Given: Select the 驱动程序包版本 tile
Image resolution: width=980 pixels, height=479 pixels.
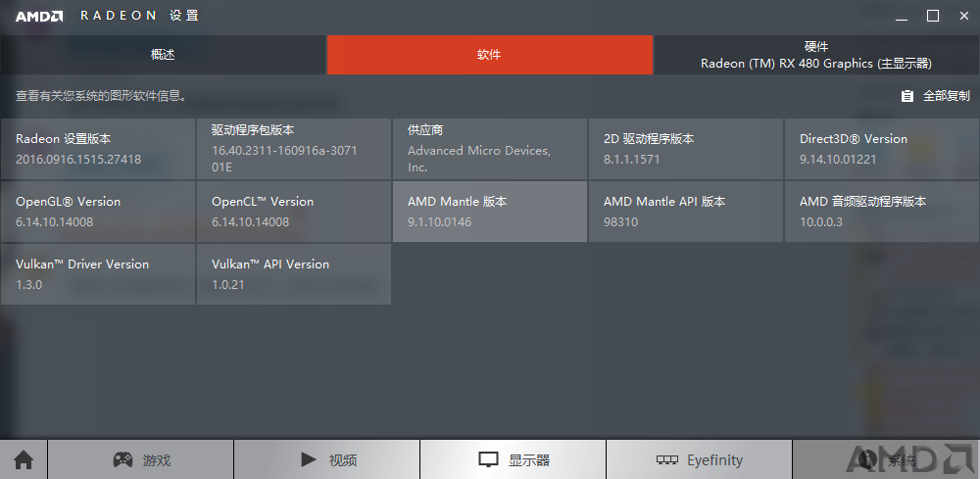Looking at the screenshot, I should pos(294,149).
